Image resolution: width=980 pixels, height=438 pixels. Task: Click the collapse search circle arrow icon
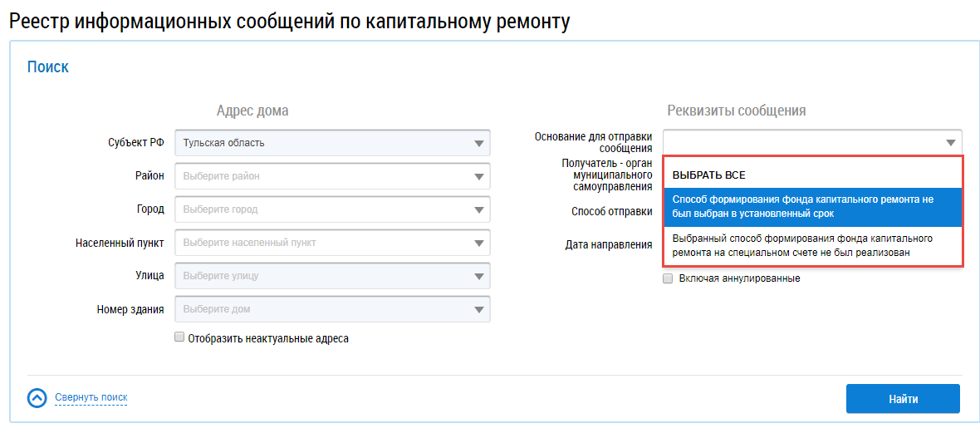(x=37, y=398)
